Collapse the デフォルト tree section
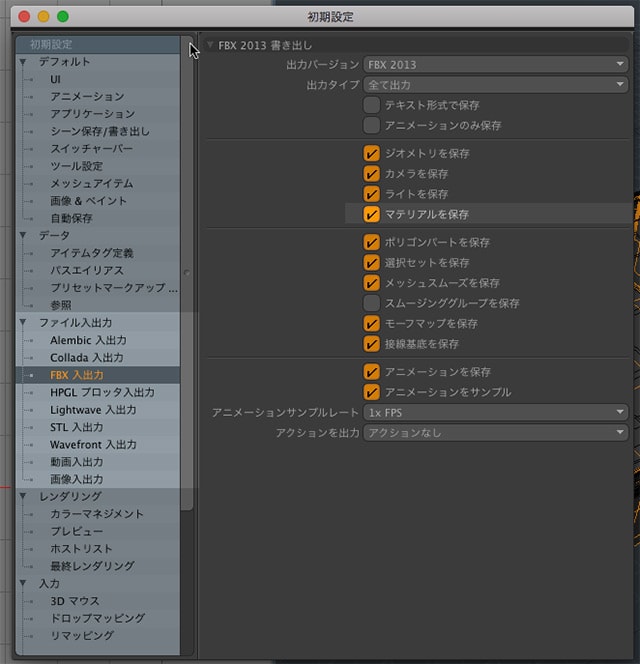The width and height of the screenshot is (640, 664). (x=23, y=62)
